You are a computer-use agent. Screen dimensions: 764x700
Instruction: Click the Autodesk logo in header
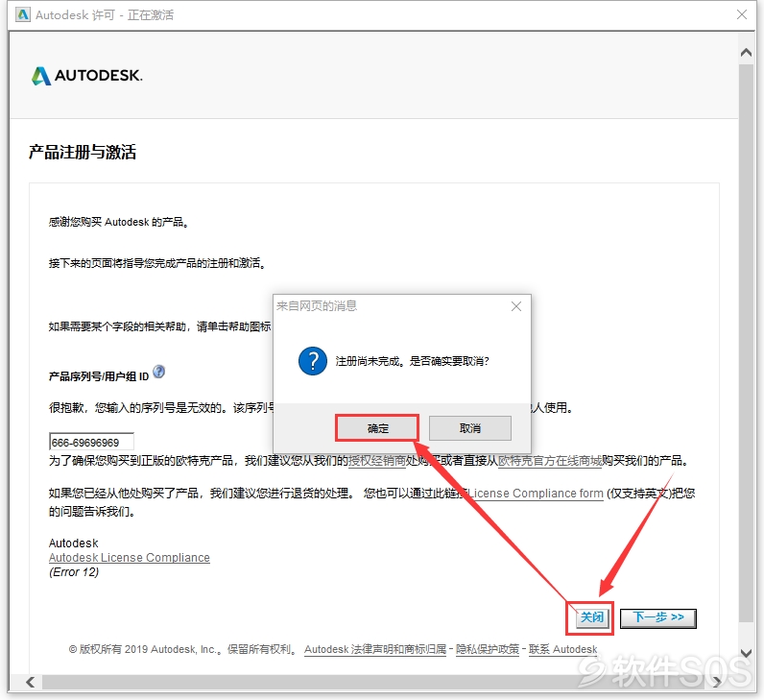pos(86,76)
